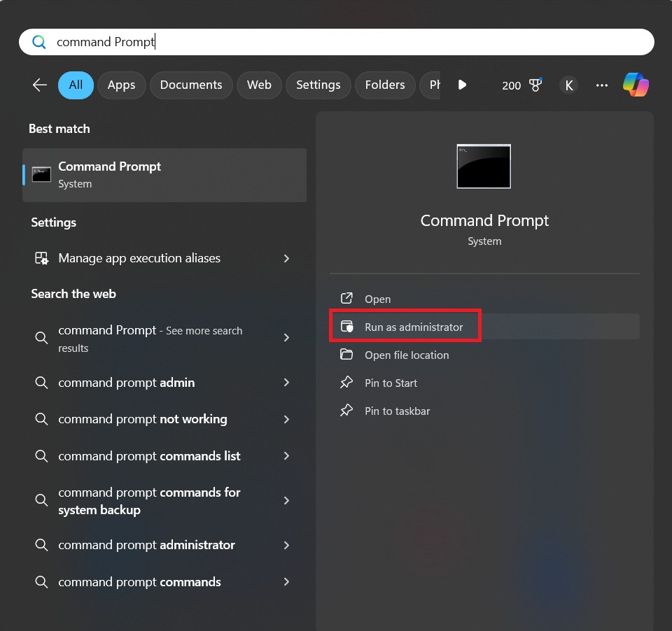Click the Open action icon
Image resolution: width=672 pixels, height=631 pixels.
point(346,298)
